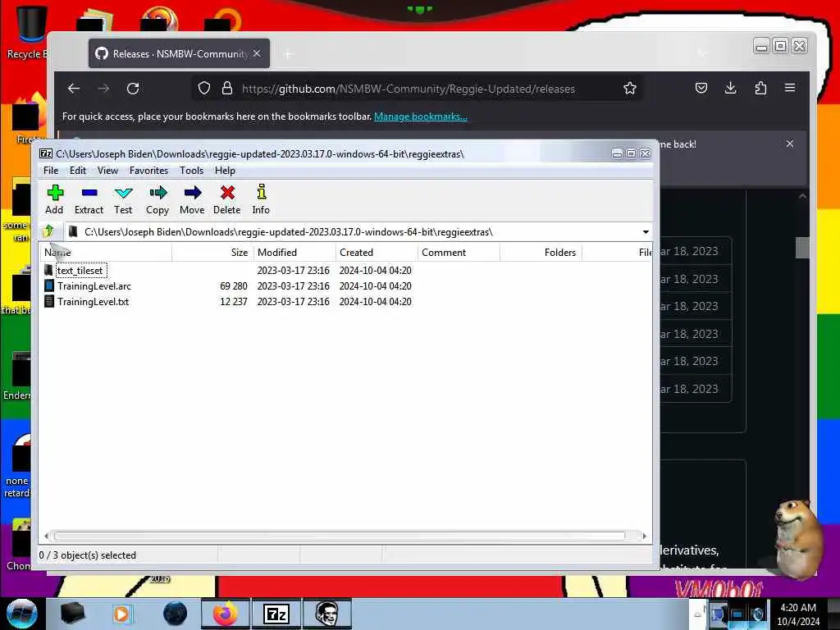Open the Windows Start menu
Viewport: 840px width, 630px height.
coord(21,614)
